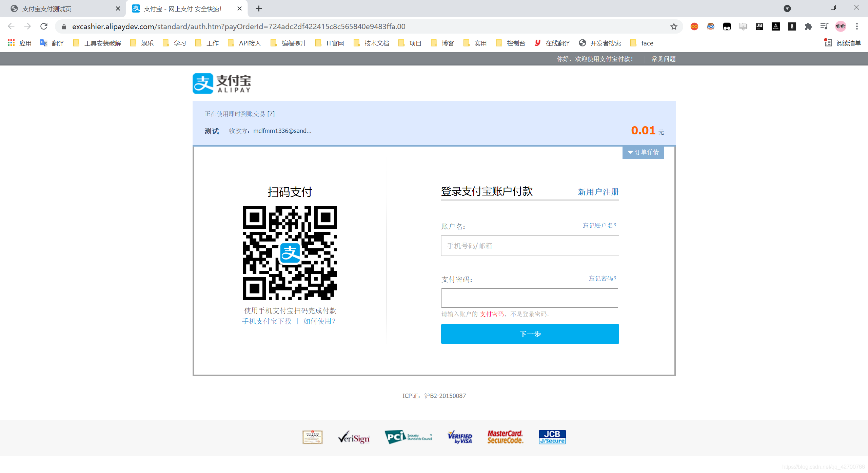Focus the 账户名 phone/email field
The width and height of the screenshot is (868, 473).
pos(530,246)
